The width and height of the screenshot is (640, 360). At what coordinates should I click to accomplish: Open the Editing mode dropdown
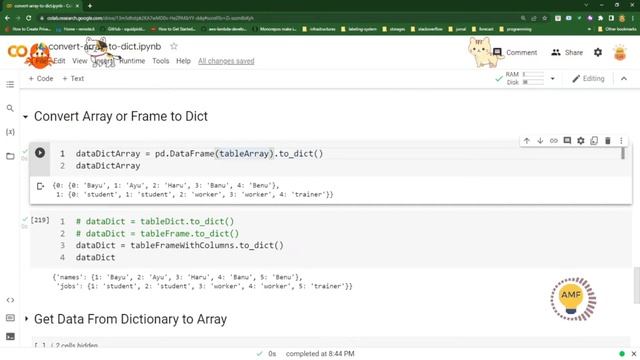[x=588, y=78]
